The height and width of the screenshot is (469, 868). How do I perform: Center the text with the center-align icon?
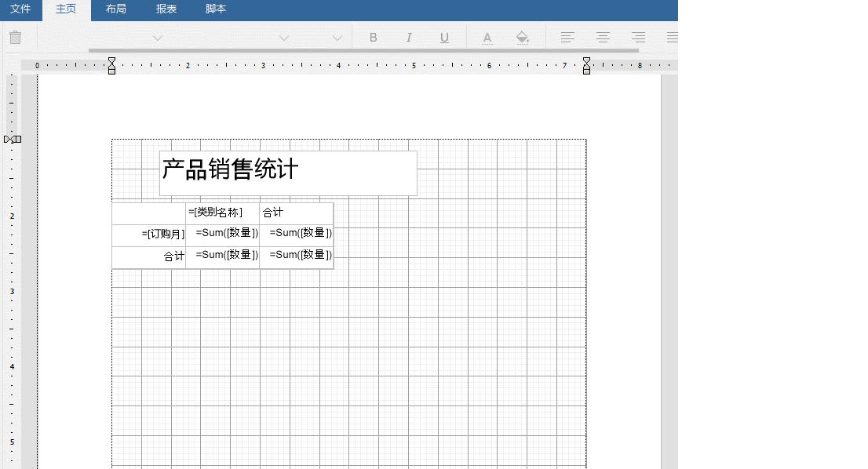pyautogui.click(x=603, y=37)
